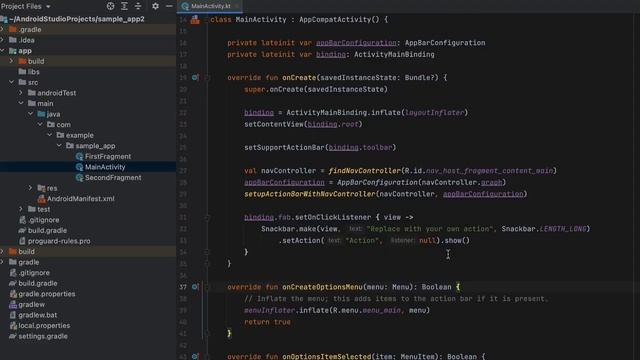
Task: Click the gradle.properties file icon
Action: click(13, 294)
